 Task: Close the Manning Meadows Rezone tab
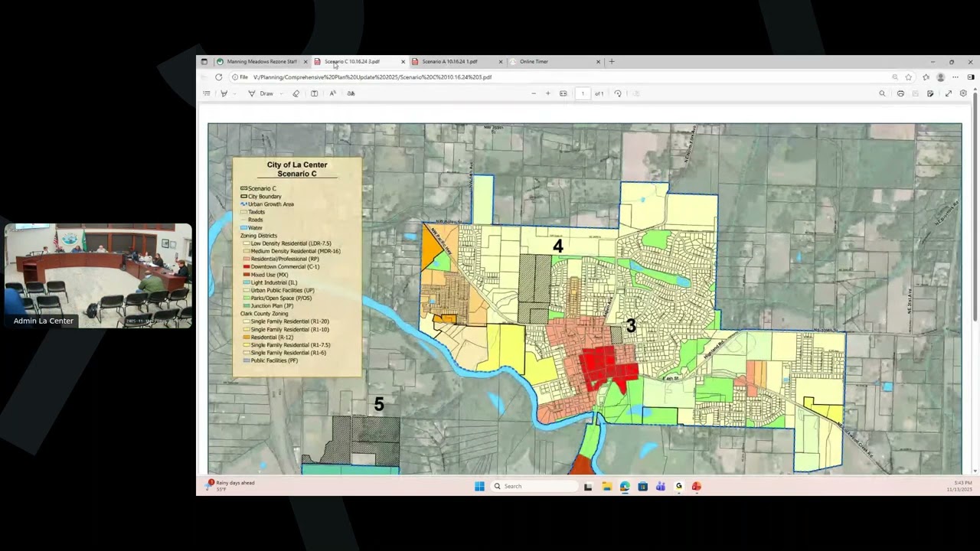(305, 61)
